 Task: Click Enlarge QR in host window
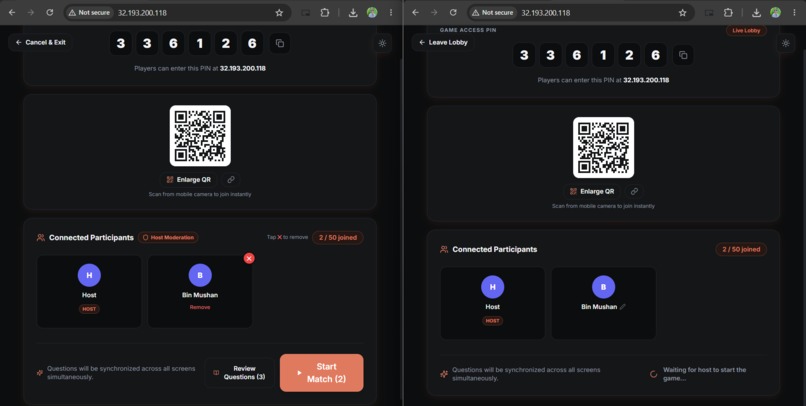click(x=188, y=179)
